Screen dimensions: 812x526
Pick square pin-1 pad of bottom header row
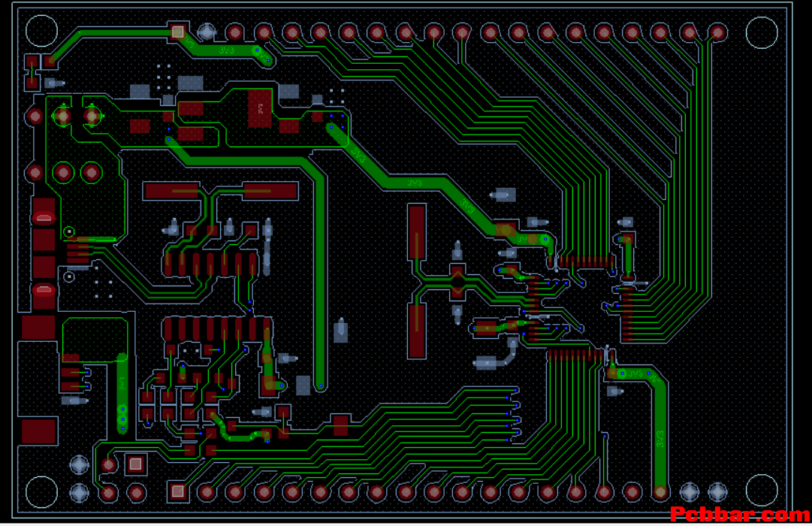click(177, 491)
